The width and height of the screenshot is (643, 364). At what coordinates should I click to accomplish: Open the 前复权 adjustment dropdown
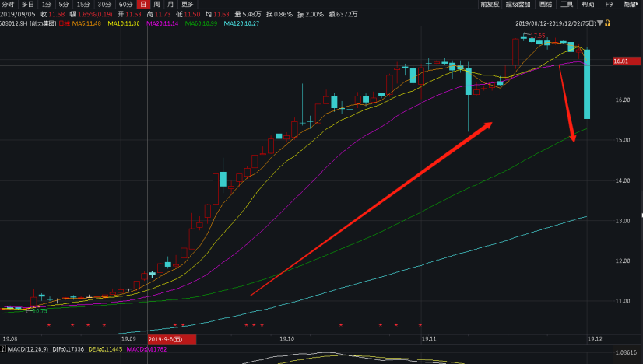pyautogui.click(x=488, y=4)
